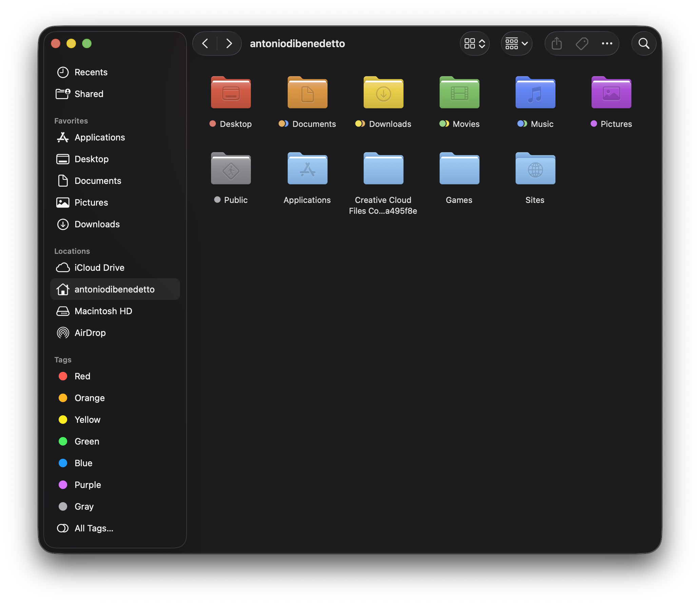The height and width of the screenshot is (604, 700).
Task: Click the Downloads favorite in the sidebar
Action: coord(97,224)
